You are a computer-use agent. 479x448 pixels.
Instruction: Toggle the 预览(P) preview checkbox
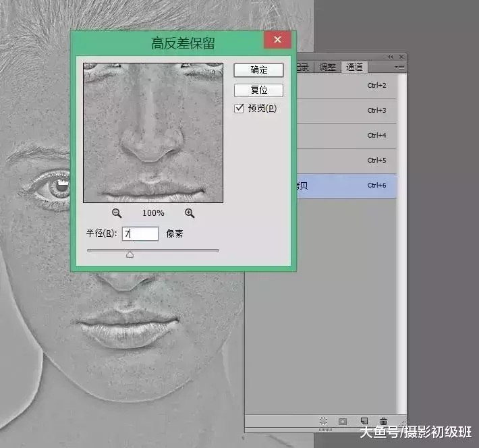[x=239, y=108]
